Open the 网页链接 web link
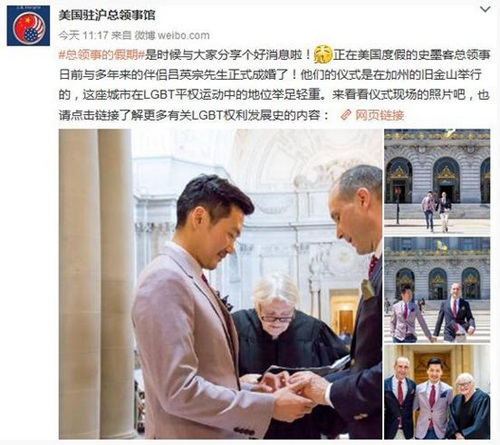The height and width of the screenshot is (445, 500). point(380,115)
